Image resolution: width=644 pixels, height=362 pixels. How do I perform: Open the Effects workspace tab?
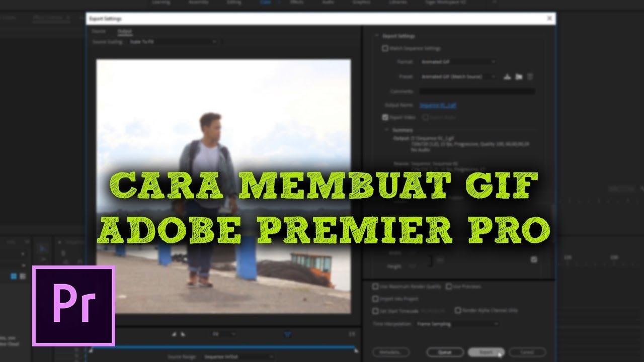pos(296,3)
